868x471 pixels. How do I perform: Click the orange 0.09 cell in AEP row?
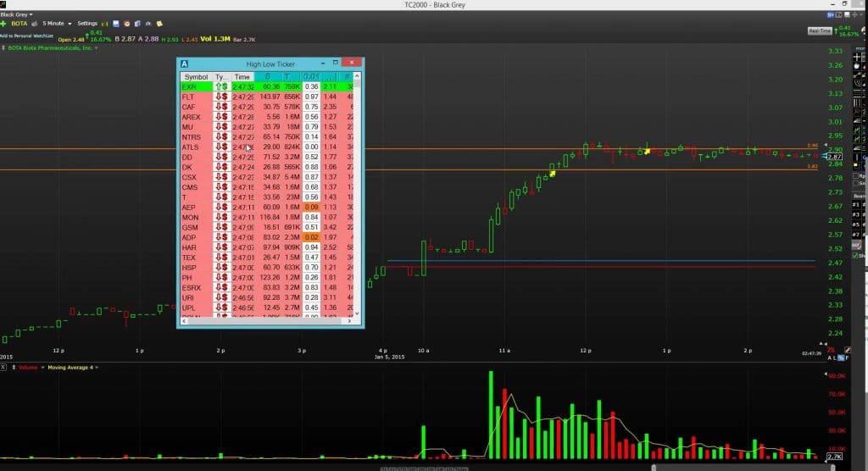tap(312, 207)
